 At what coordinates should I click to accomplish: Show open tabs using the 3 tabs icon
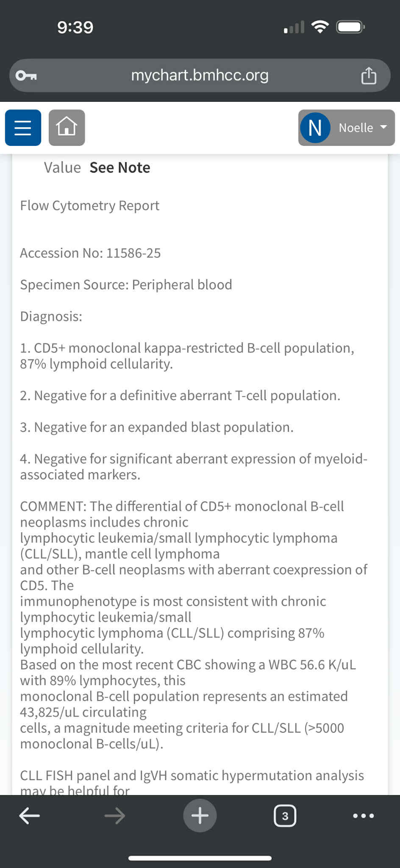(x=285, y=815)
